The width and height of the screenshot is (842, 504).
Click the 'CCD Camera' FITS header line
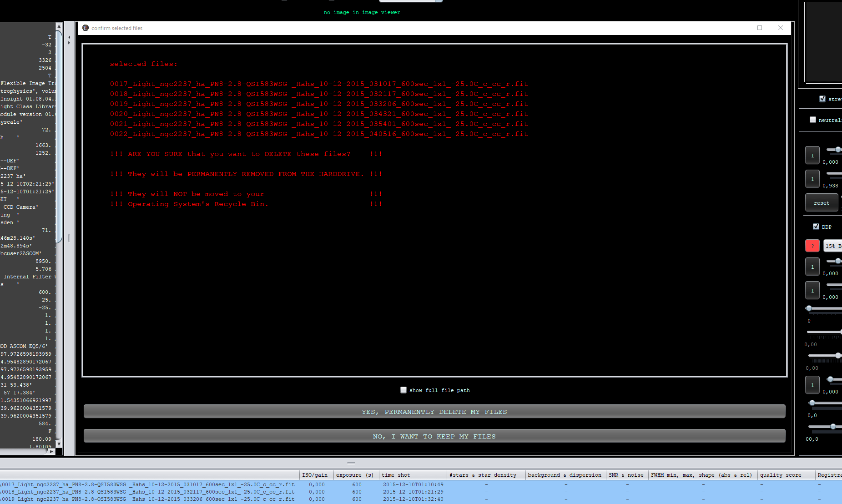(20, 207)
